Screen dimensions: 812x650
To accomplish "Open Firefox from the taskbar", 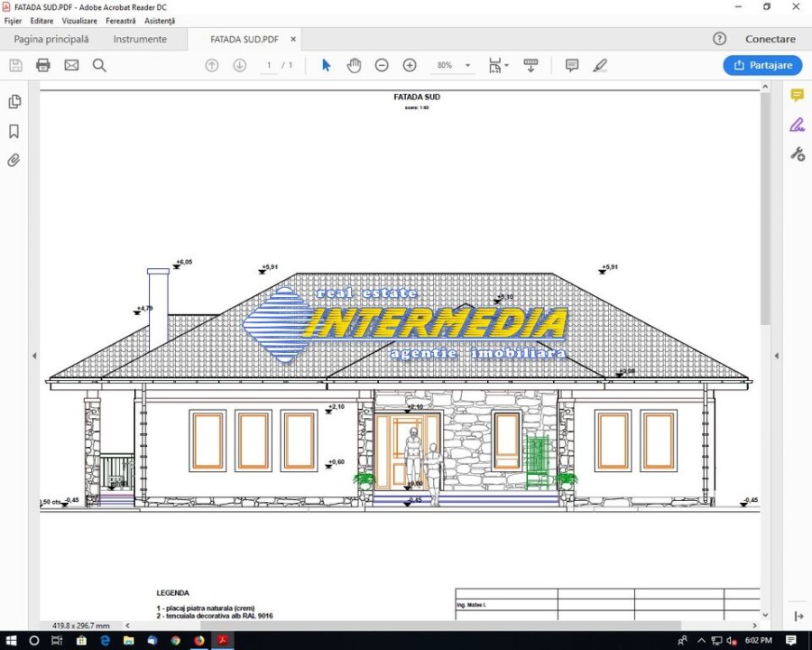I will (199, 641).
